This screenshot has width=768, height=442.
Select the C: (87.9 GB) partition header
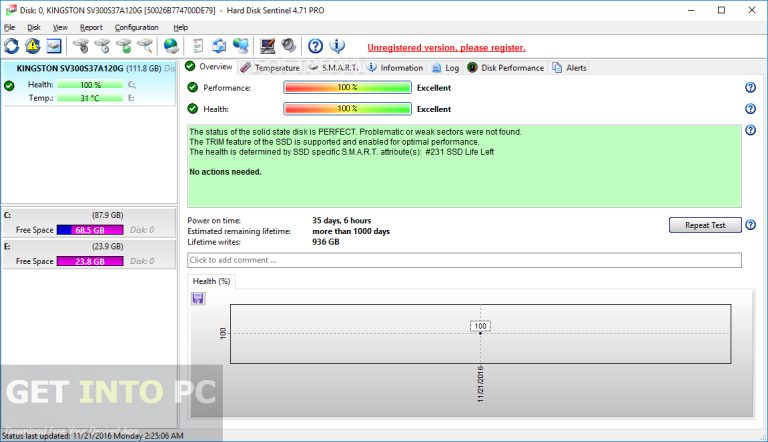pyautogui.click(x=89, y=215)
